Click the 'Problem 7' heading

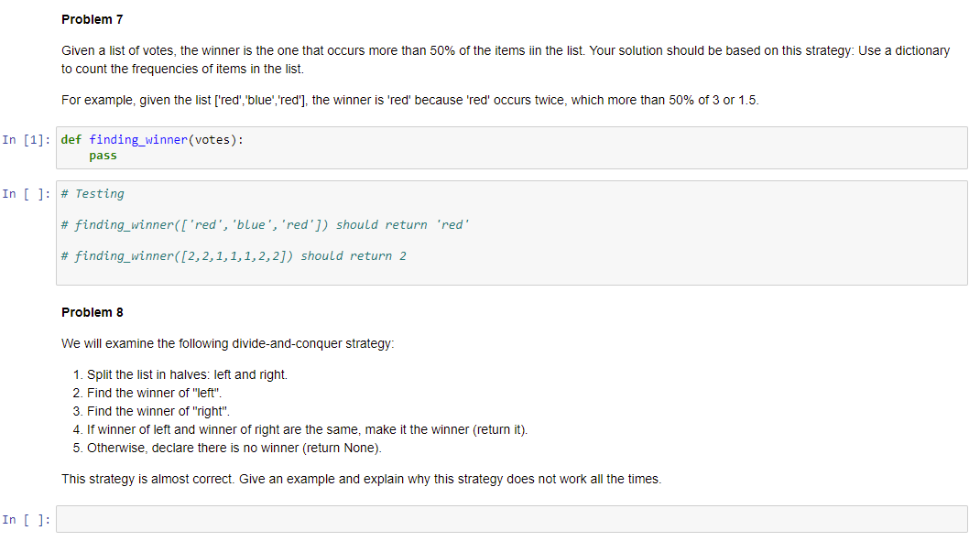pos(93,19)
